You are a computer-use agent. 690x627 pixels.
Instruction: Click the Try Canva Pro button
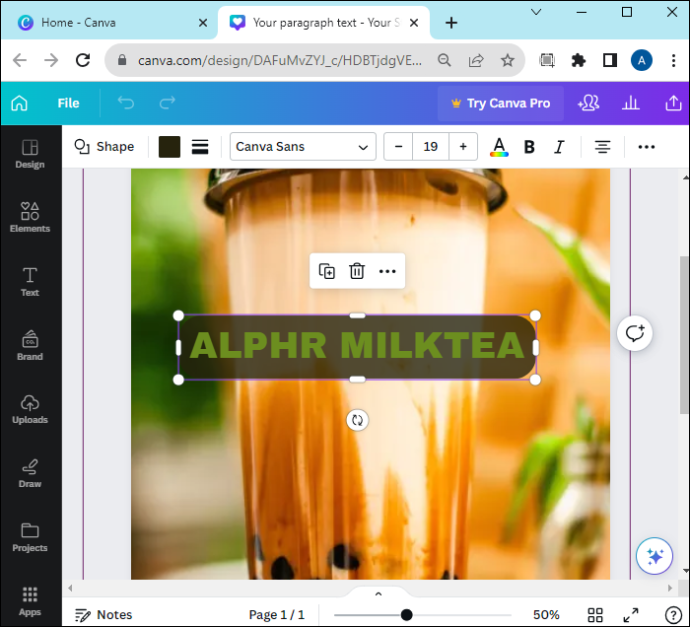pos(501,103)
